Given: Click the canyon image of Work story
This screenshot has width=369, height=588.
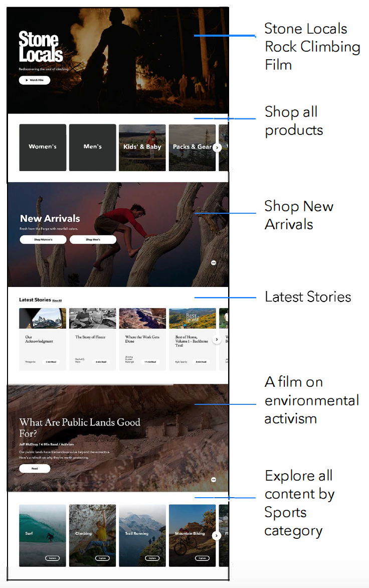Looking at the screenshot, I should [x=142, y=319].
